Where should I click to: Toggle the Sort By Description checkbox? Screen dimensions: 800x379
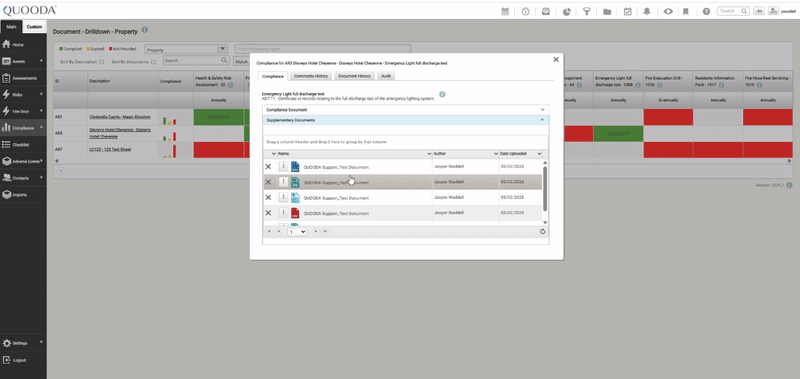102,62
